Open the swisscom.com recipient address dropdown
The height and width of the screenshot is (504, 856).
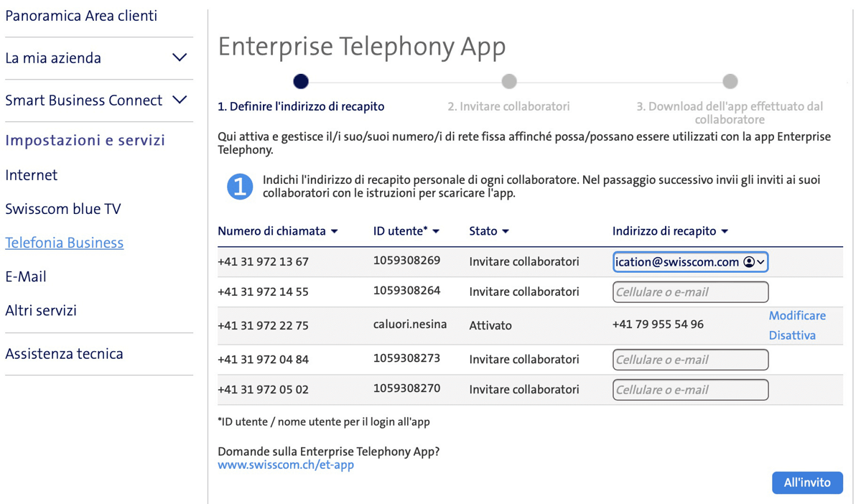click(x=760, y=262)
